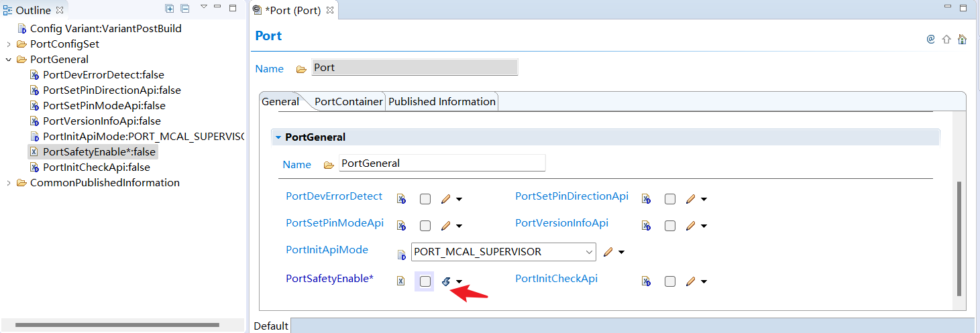
Task: Expand all nodes in the Outline view
Action: point(170,9)
